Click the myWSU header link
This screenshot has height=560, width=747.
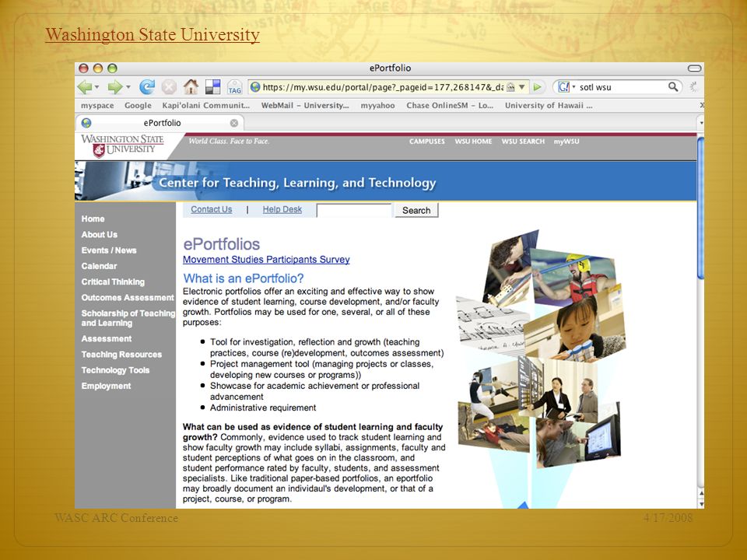pyautogui.click(x=566, y=142)
